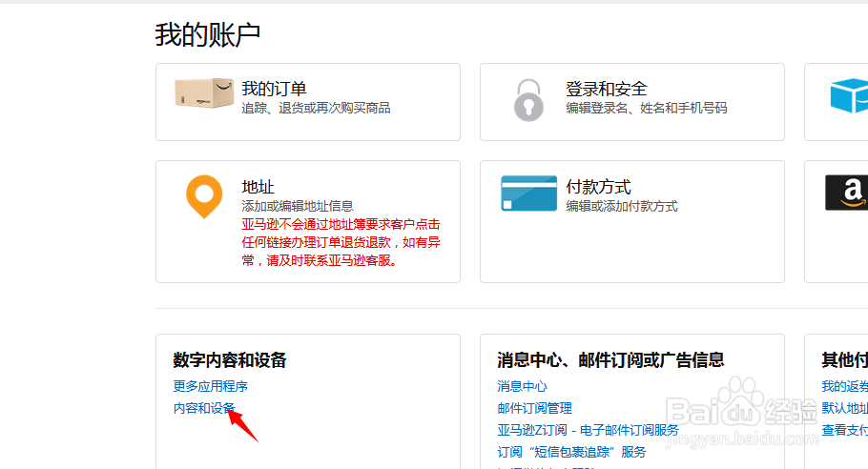Image resolution: width=868 pixels, height=469 pixels.
Task: Click the 我的账户 page heading
Action: pos(208,35)
